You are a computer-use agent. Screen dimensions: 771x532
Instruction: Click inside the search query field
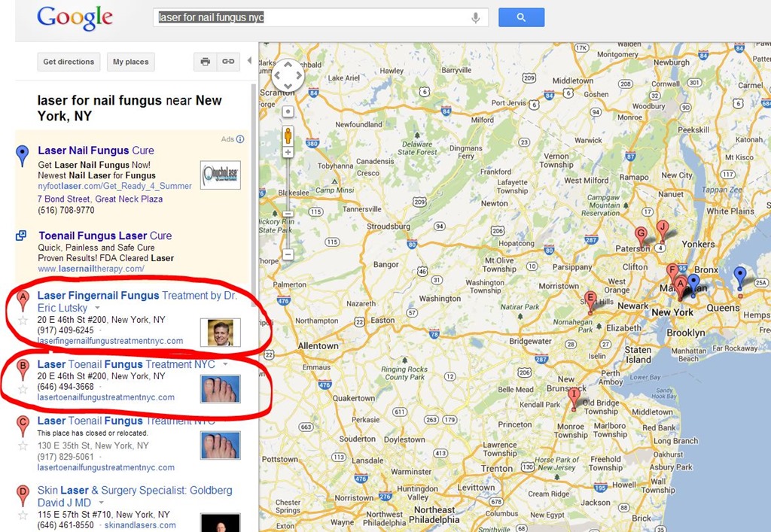coord(315,18)
